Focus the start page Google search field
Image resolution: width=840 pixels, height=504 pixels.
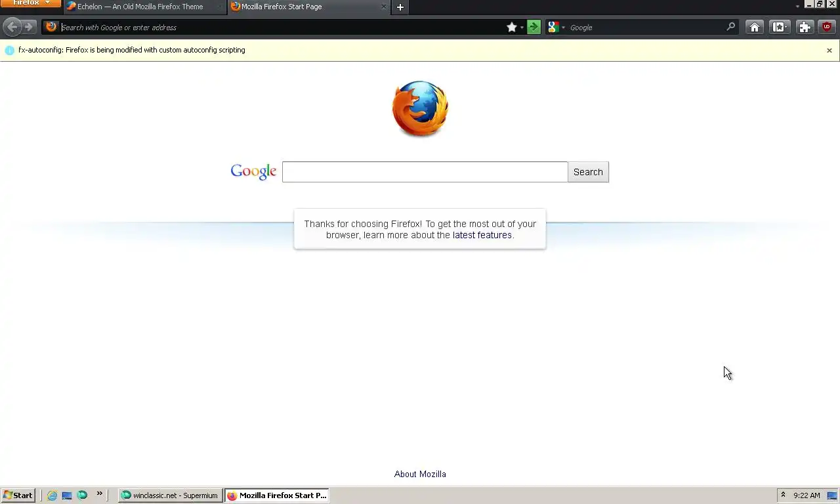pyautogui.click(x=425, y=172)
